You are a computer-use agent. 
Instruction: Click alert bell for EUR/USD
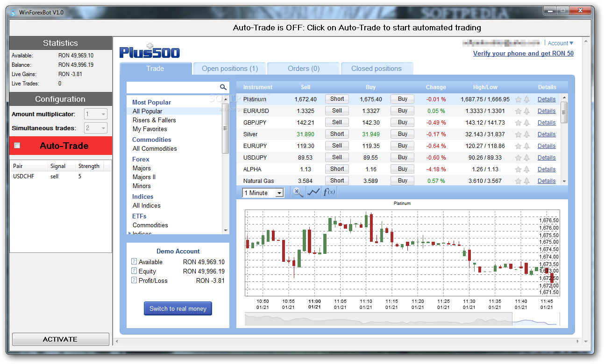coord(526,111)
